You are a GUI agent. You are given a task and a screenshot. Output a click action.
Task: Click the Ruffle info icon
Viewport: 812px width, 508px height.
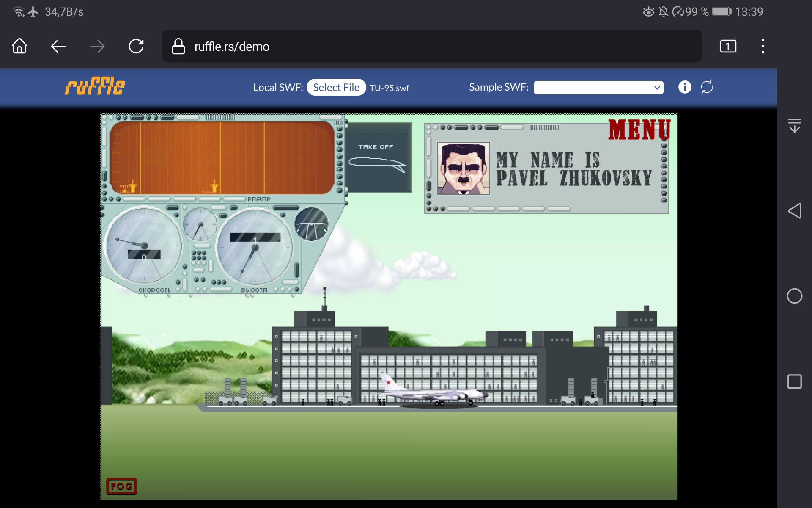[x=684, y=87]
